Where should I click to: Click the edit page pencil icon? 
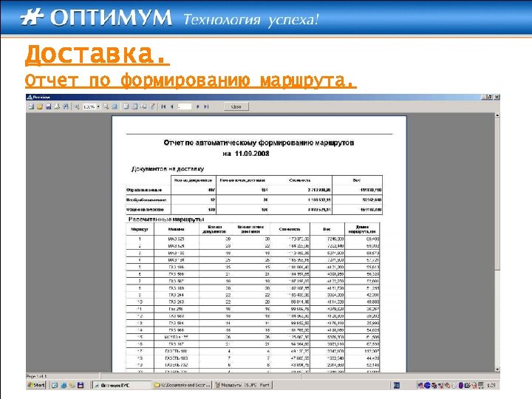152,106
